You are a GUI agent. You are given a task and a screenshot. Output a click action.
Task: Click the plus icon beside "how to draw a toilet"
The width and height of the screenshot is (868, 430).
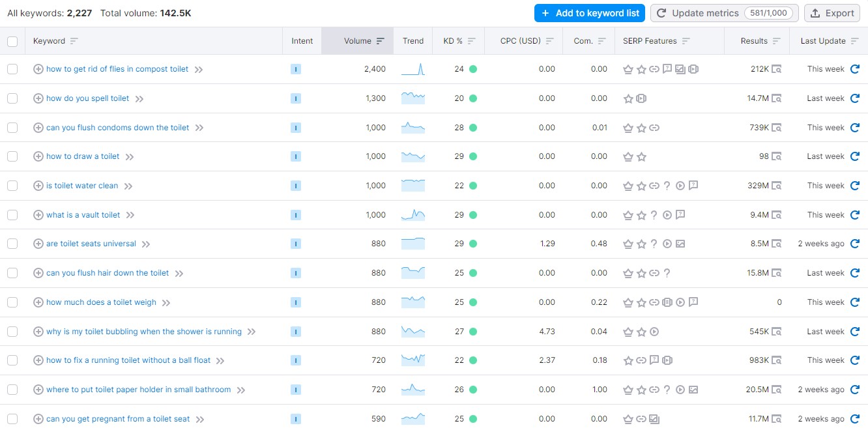click(38, 156)
